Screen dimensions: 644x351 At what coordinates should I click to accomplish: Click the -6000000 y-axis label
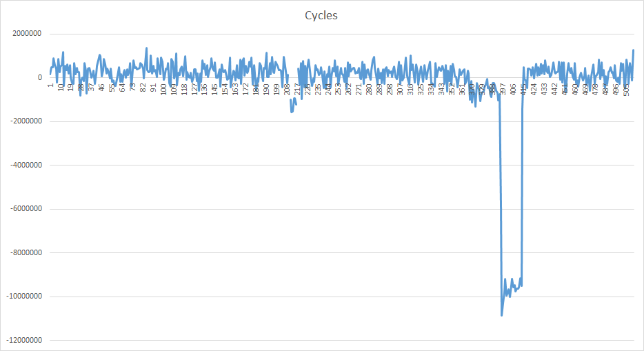26,208
